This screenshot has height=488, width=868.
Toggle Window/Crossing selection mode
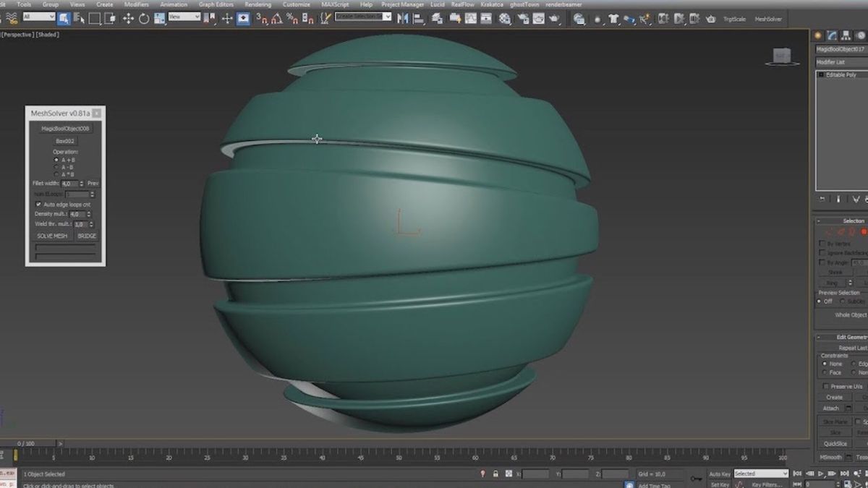click(110, 17)
